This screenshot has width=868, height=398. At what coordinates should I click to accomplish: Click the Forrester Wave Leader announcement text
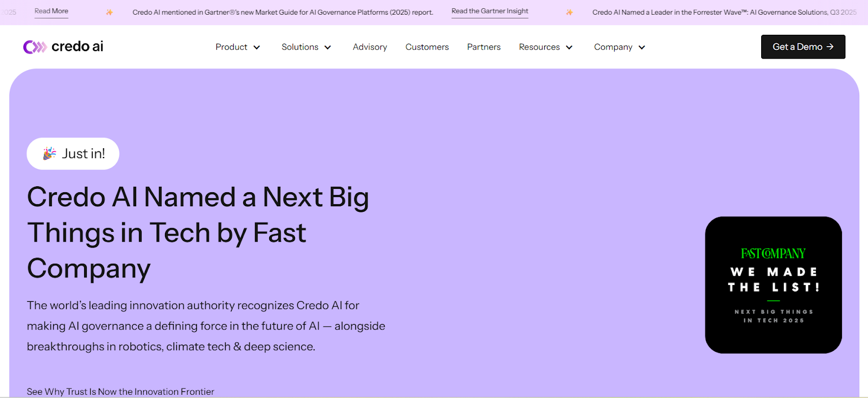coord(724,12)
